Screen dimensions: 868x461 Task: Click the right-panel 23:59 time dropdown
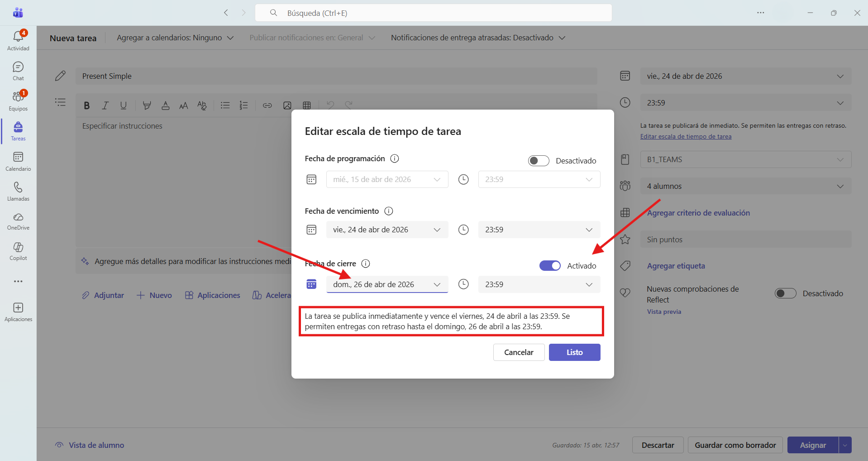tap(745, 103)
